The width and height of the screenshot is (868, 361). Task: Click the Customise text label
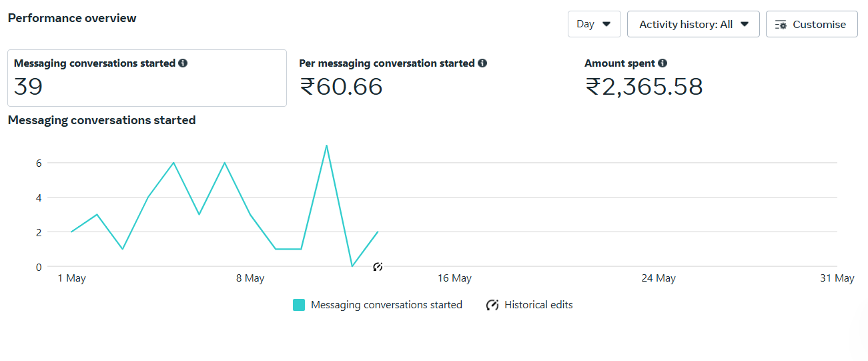819,25
